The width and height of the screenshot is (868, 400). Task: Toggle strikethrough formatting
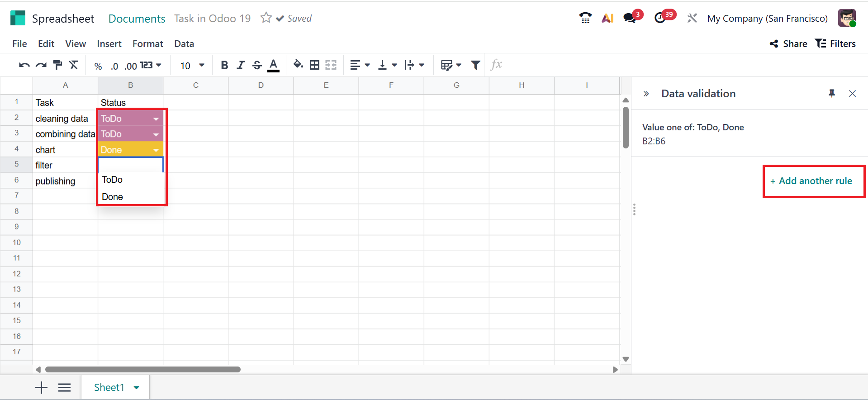click(x=257, y=65)
